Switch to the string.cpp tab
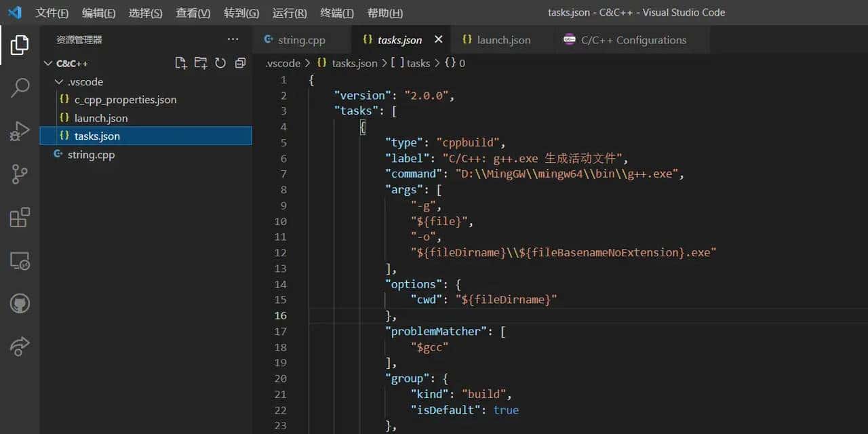This screenshot has width=868, height=434. [x=301, y=40]
